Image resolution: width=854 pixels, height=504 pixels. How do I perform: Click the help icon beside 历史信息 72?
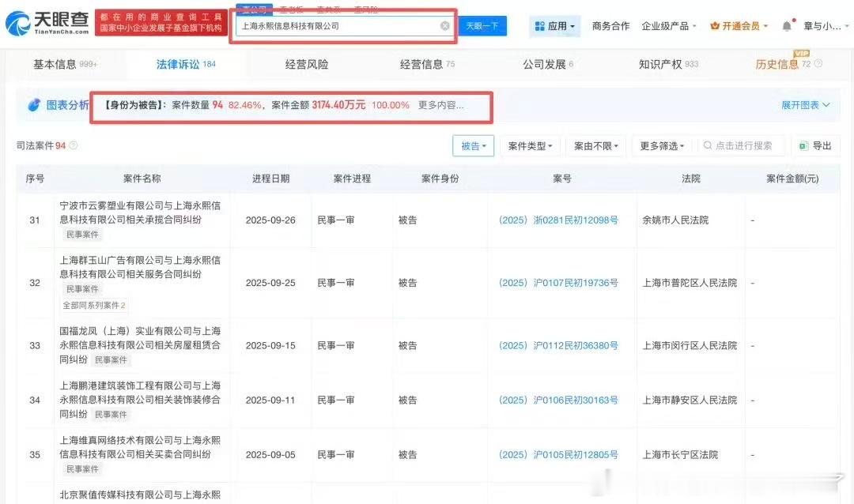[x=818, y=64]
